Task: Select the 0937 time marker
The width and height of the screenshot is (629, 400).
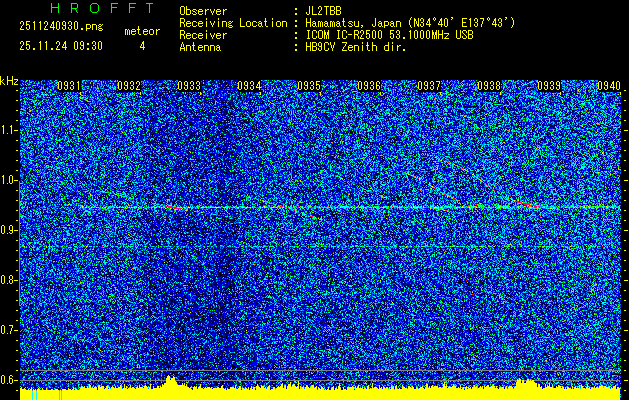Action: pos(429,87)
